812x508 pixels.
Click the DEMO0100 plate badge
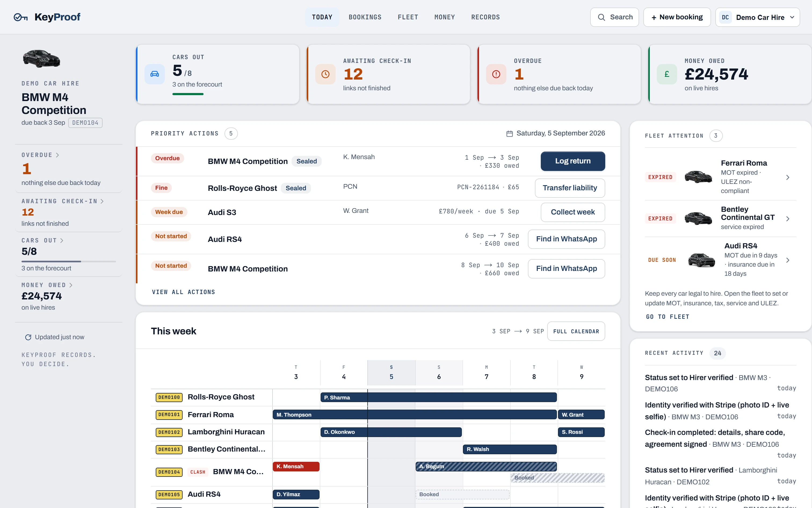[x=169, y=398]
